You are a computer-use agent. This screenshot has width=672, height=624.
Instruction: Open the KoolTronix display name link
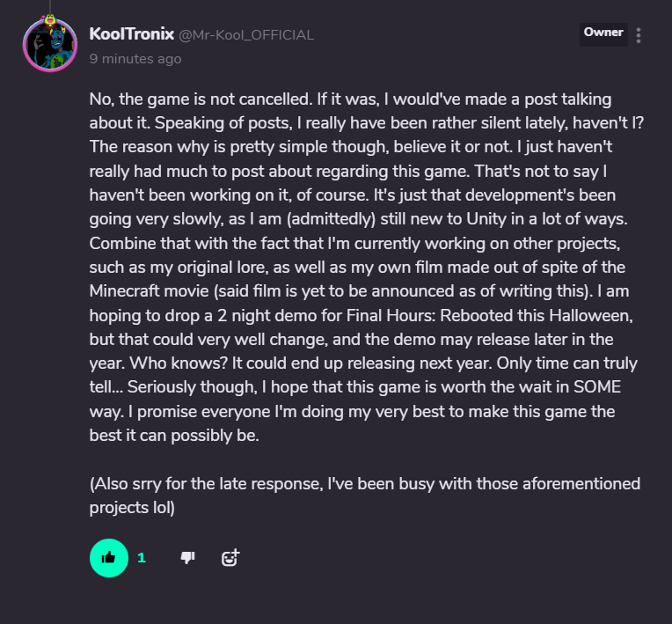coord(130,34)
